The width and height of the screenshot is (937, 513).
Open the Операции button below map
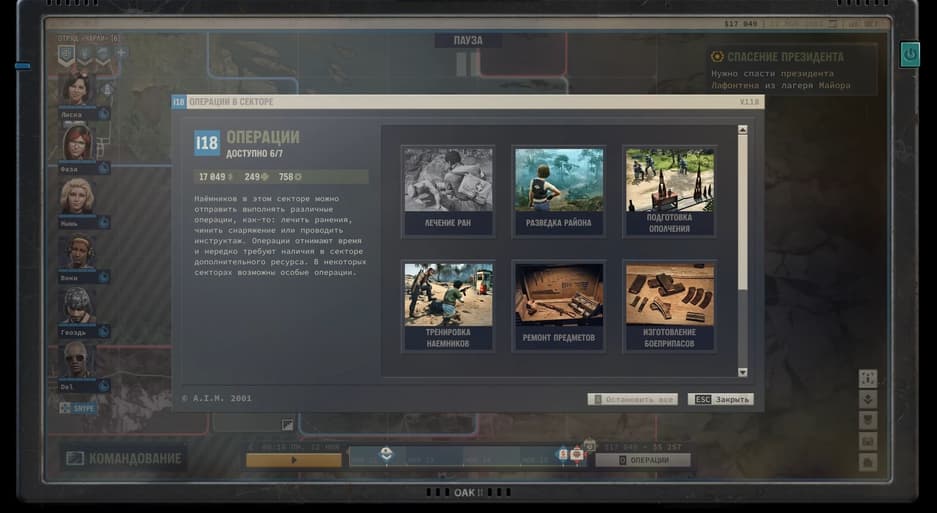(x=643, y=460)
